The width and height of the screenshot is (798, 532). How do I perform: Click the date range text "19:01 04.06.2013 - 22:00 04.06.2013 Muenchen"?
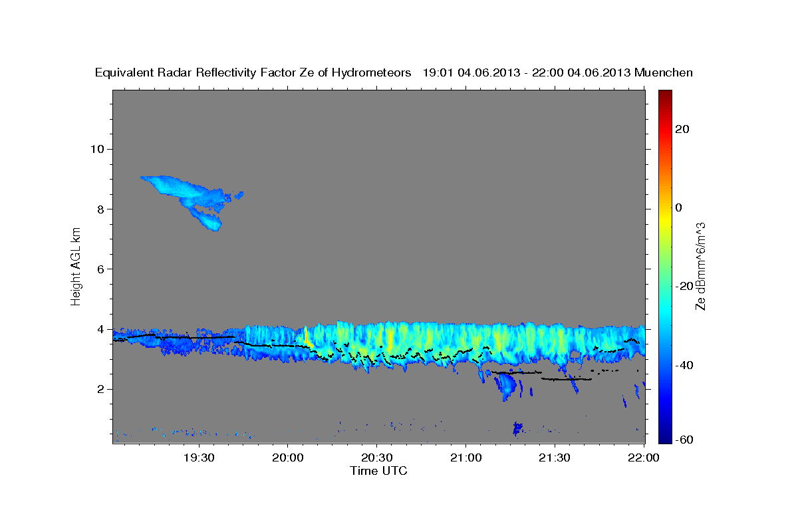(558, 72)
